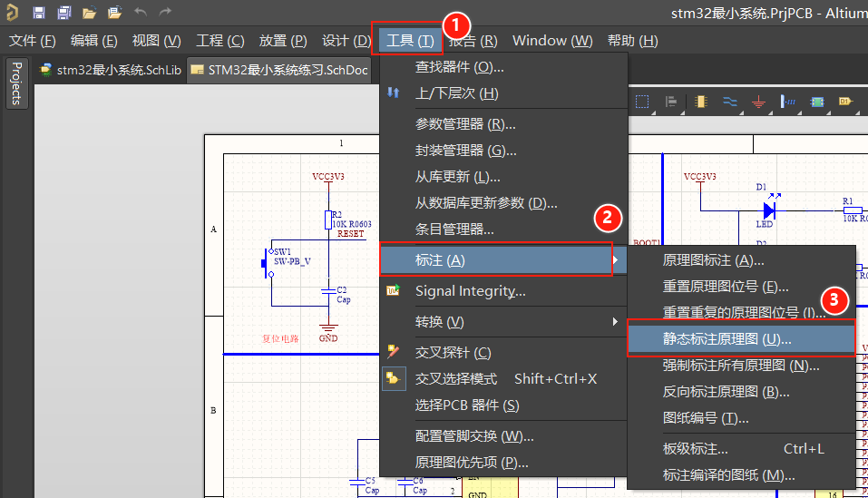The image size is (868, 498).
Task: Open 原理图优先项 (P)... menu item
Action: point(503,463)
